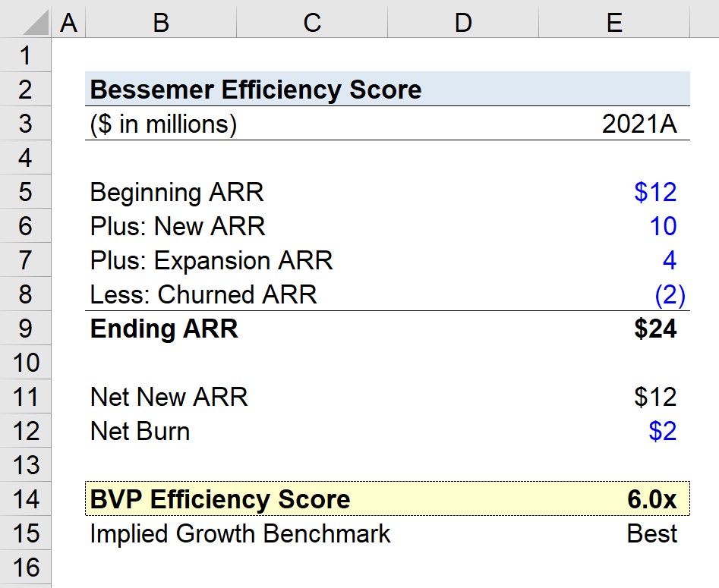The image size is (719, 588).
Task: Select column E header
Action: [614, 23]
